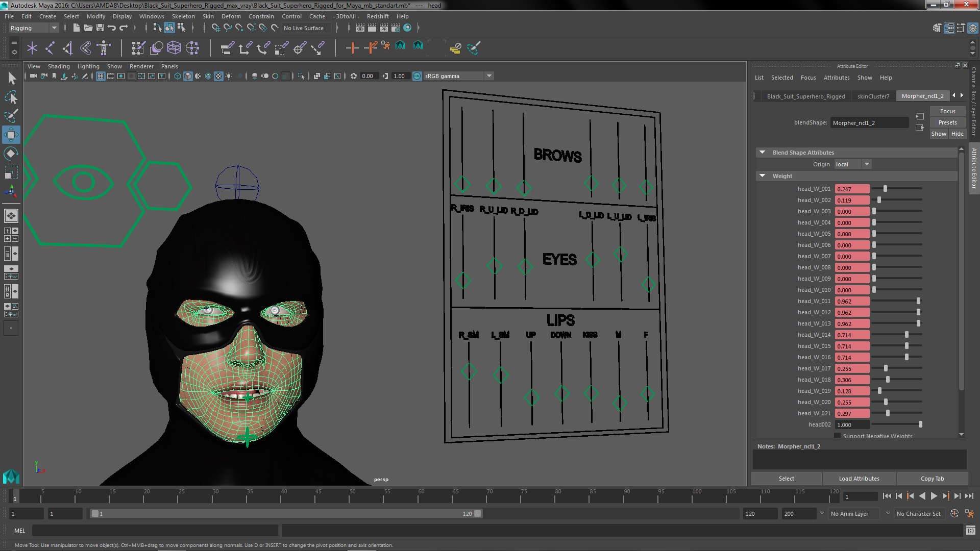
Task: Activate the Select tool arrow in toolbox
Action: tap(11, 78)
